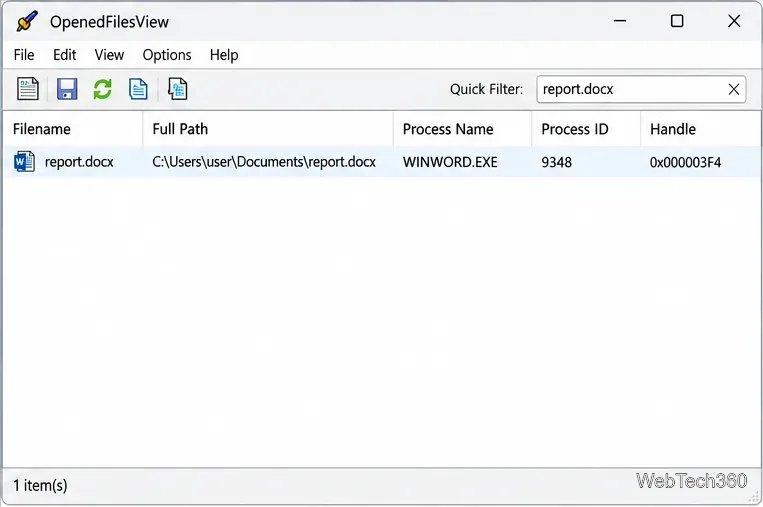
Task: Maximize the OpenedFilesView window
Action: 677,21
